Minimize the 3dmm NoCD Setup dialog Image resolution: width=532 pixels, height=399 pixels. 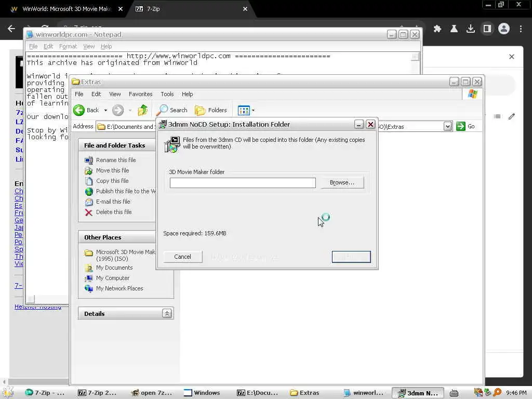pos(358,125)
